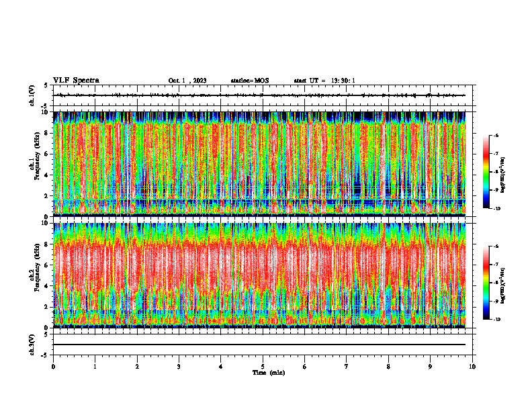This screenshot has width=532, height=411.
Task: Click the ch.2 colorbar "-6" top label
Action: click(x=496, y=246)
